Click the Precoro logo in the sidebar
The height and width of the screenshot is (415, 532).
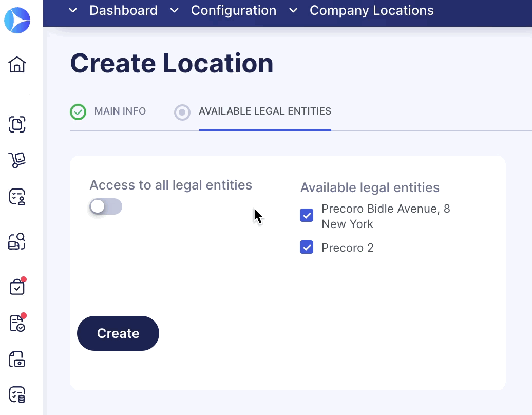(17, 21)
